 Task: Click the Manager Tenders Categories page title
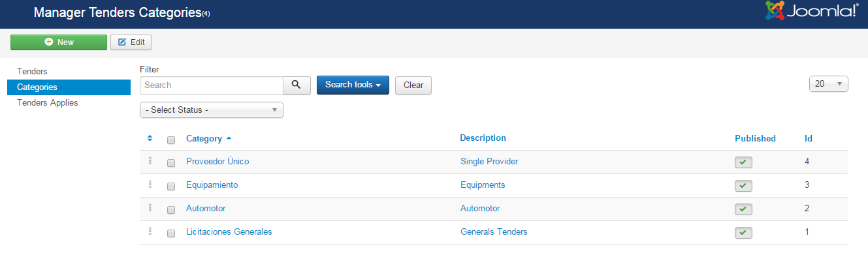pyautogui.click(x=118, y=12)
